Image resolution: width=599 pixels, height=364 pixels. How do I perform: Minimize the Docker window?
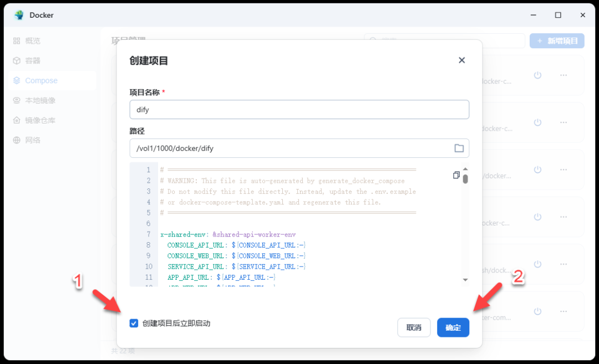pos(534,15)
